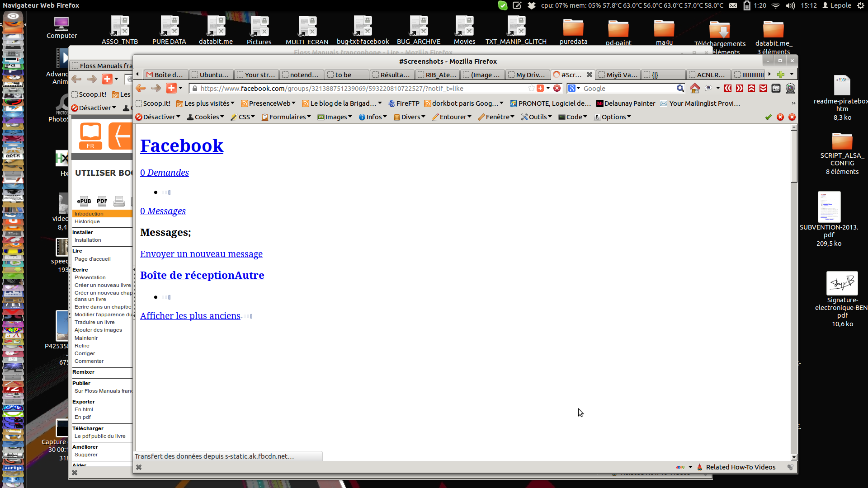This screenshot has height=488, width=868.
Task: Click the camera screenshot toolbar icon
Action: (x=776, y=89)
